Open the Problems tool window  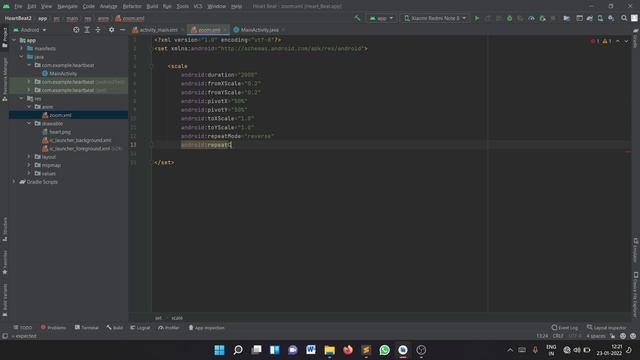tap(53, 328)
